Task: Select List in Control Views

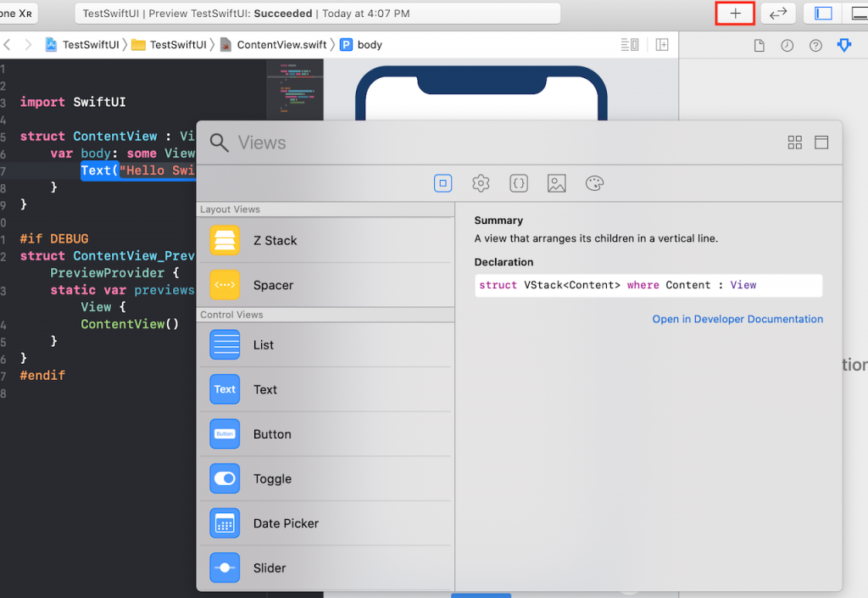Action: pyautogui.click(x=325, y=345)
